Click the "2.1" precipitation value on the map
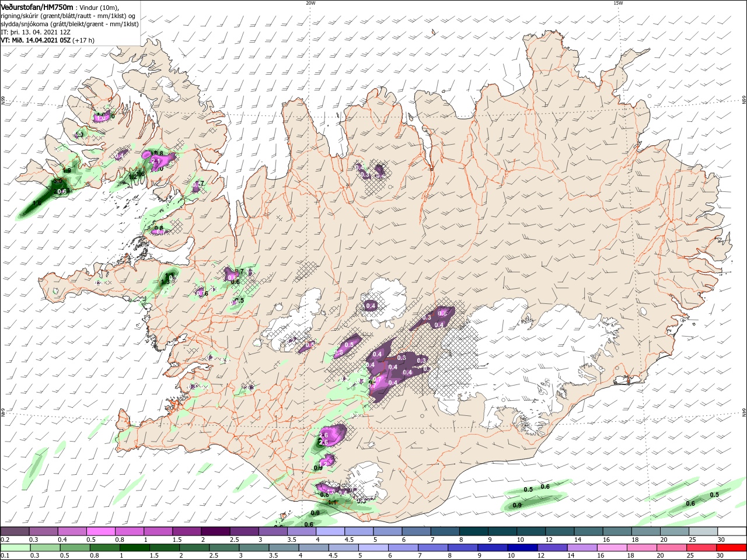The image size is (747, 560). tap(156, 160)
